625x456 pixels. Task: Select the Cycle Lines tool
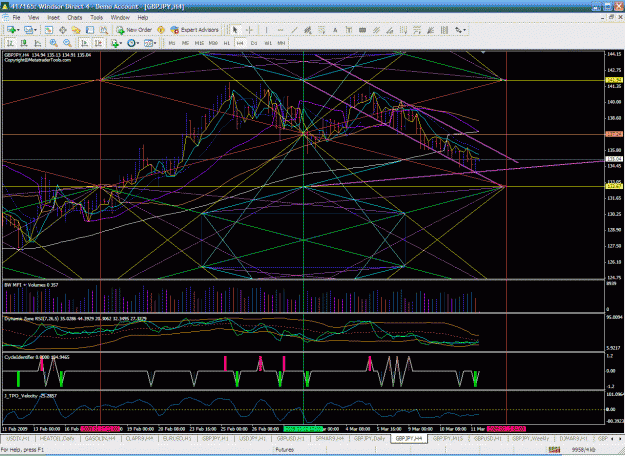pyautogui.click(x=444, y=30)
